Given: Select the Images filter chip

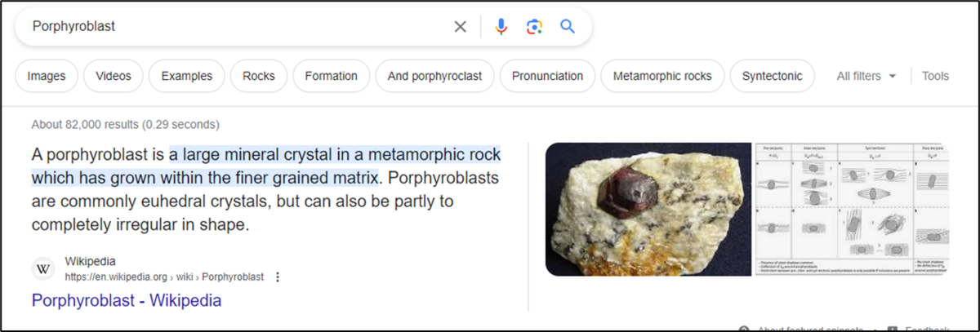Looking at the screenshot, I should pyautogui.click(x=47, y=76).
